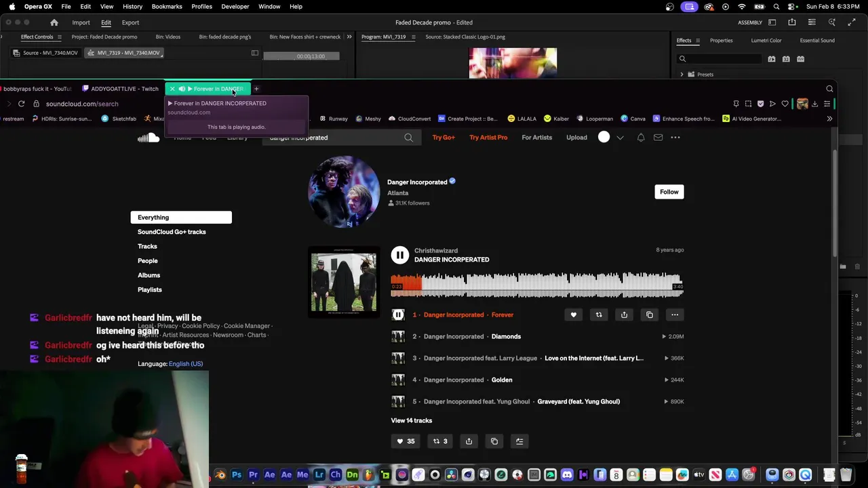Share the Forever track

point(624,314)
